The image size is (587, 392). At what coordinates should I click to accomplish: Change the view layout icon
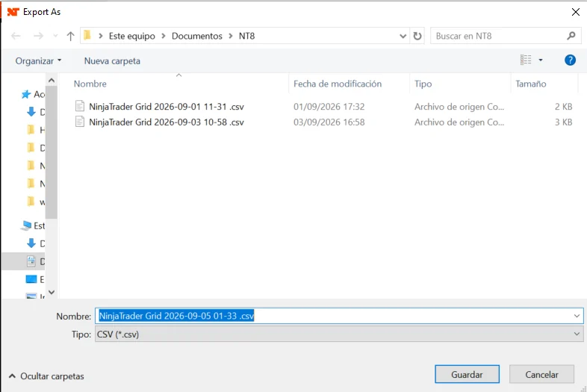[x=526, y=60]
